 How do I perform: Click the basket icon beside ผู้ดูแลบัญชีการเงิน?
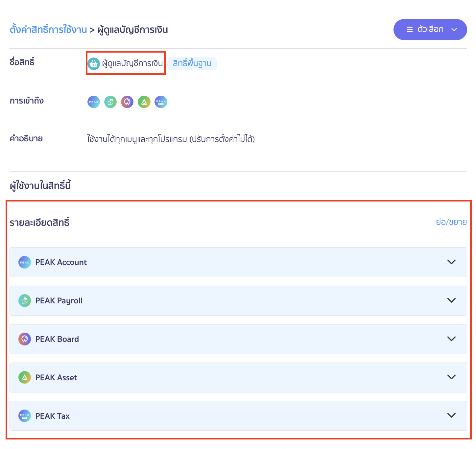coord(94,64)
